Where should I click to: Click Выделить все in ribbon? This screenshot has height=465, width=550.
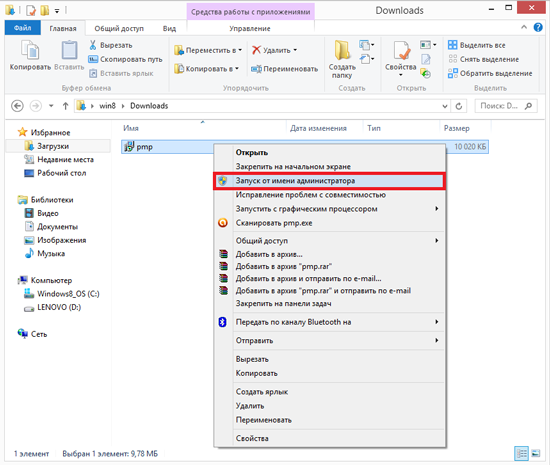click(x=477, y=45)
